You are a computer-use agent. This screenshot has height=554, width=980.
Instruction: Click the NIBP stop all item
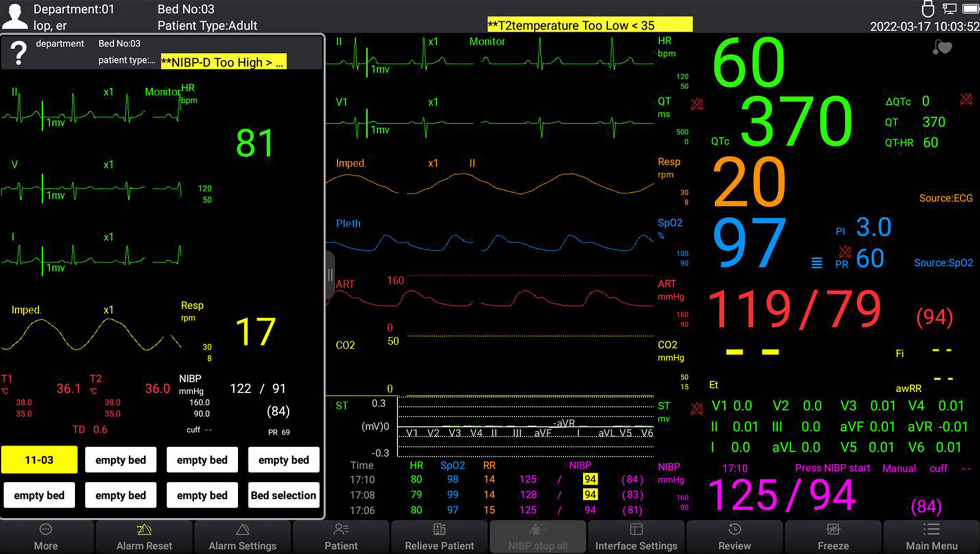538,536
